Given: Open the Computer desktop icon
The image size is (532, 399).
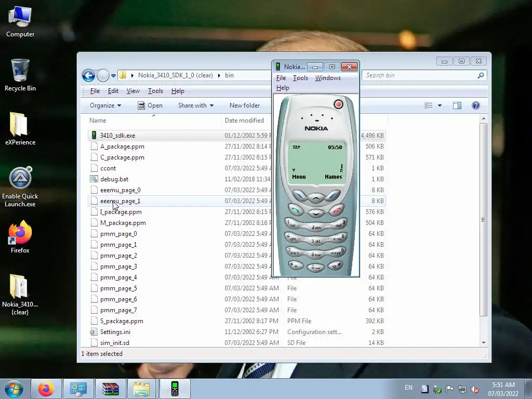Looking at the screenshot, I should 20,21.
